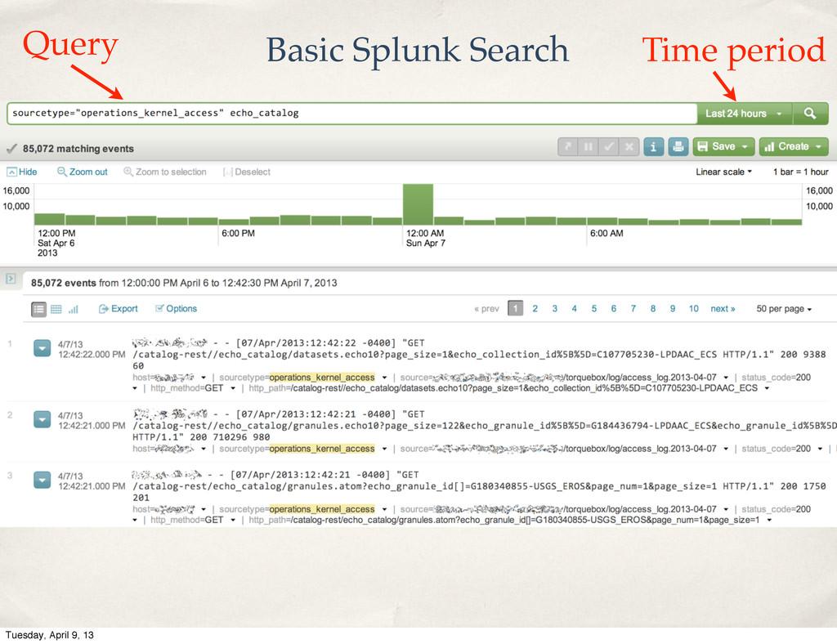
Task: Open event 3 status_code field area value 200
Action: [x=803, y=509]
